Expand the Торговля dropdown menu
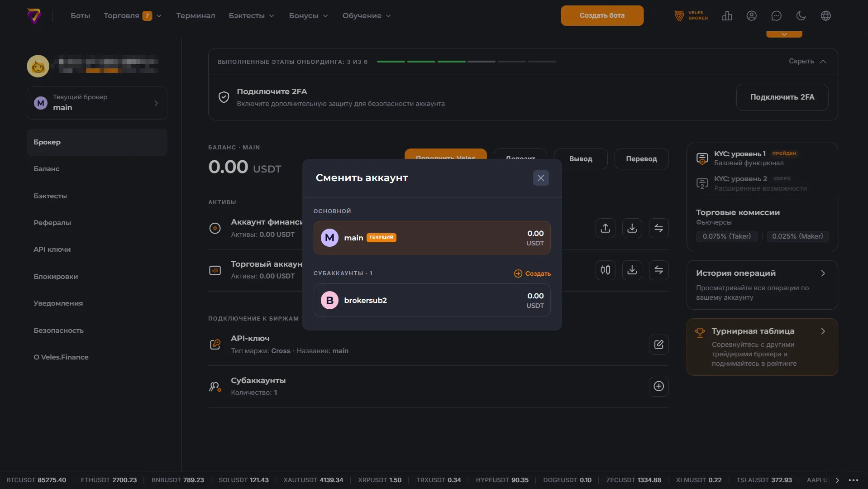Image resolution: width=868 pixels, height=489 pixels. point(132,16)
